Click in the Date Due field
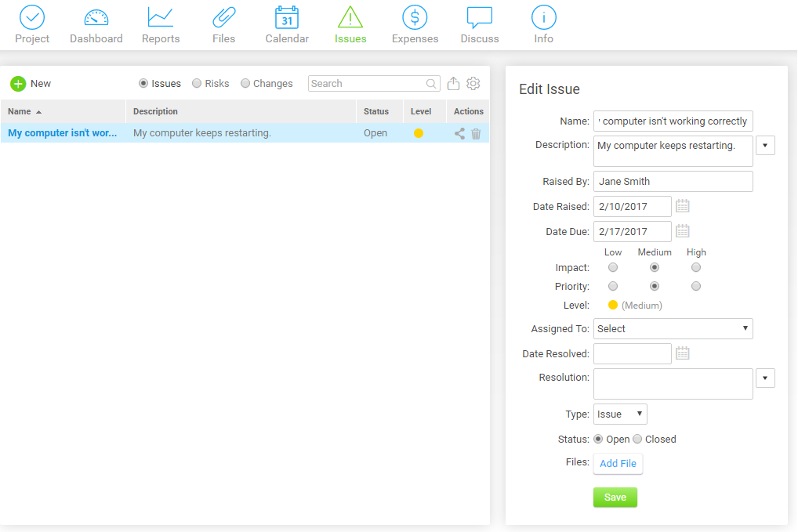798x532 pixels. tap(632, 231)
